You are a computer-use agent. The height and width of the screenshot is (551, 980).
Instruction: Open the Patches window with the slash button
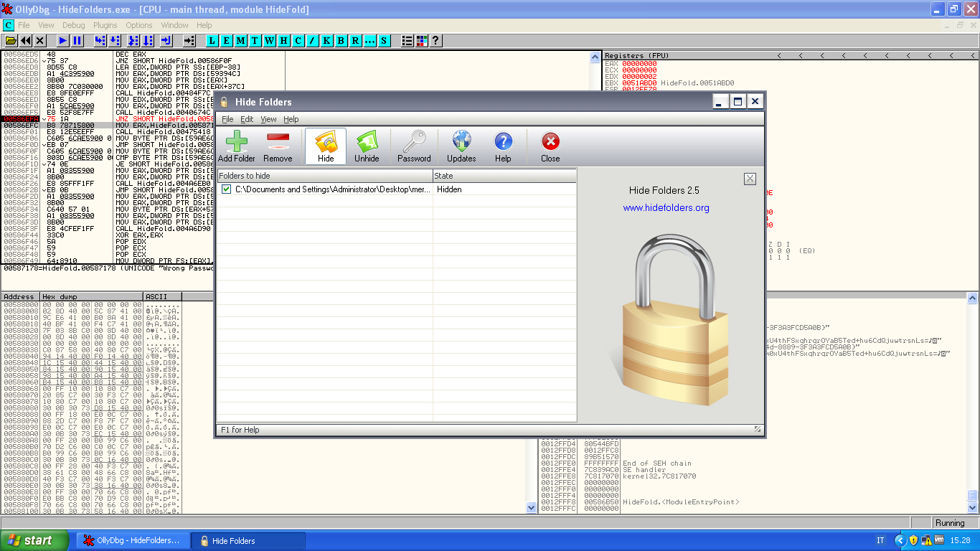[x=312, y=41]
